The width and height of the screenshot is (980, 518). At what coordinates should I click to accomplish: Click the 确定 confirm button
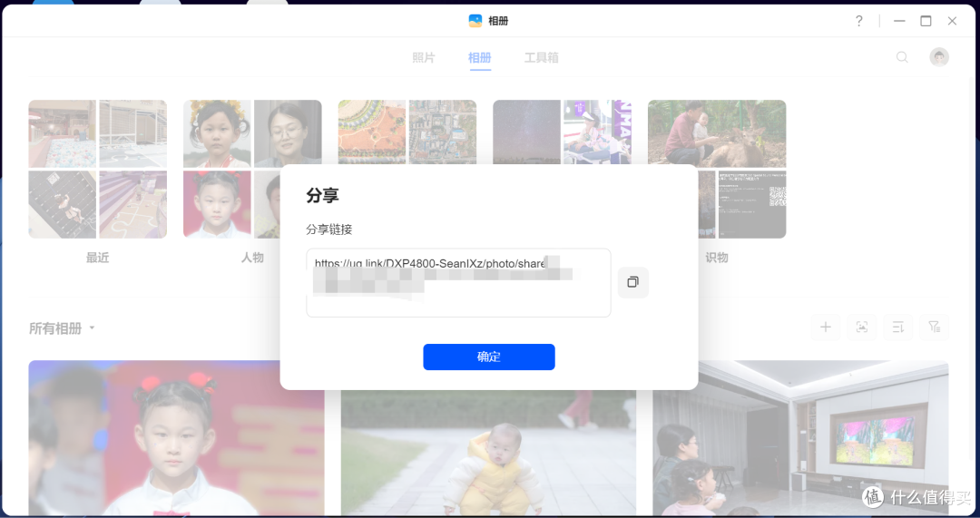(489, 357)
